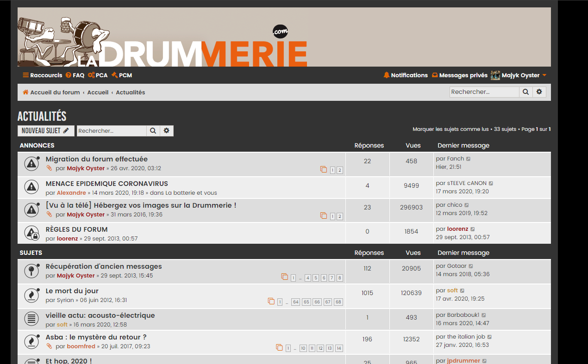Go to page 2 of Vu à la télé topic
Image resolution: width=588 pixels, height=364 pixels.
point(340,216)
